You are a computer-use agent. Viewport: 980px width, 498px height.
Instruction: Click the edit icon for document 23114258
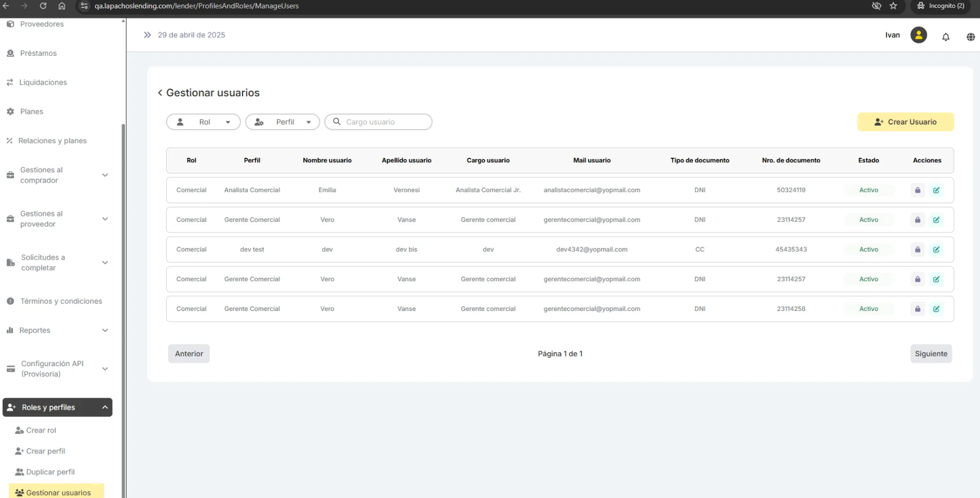pyautogui.click(x=936, y=309)
